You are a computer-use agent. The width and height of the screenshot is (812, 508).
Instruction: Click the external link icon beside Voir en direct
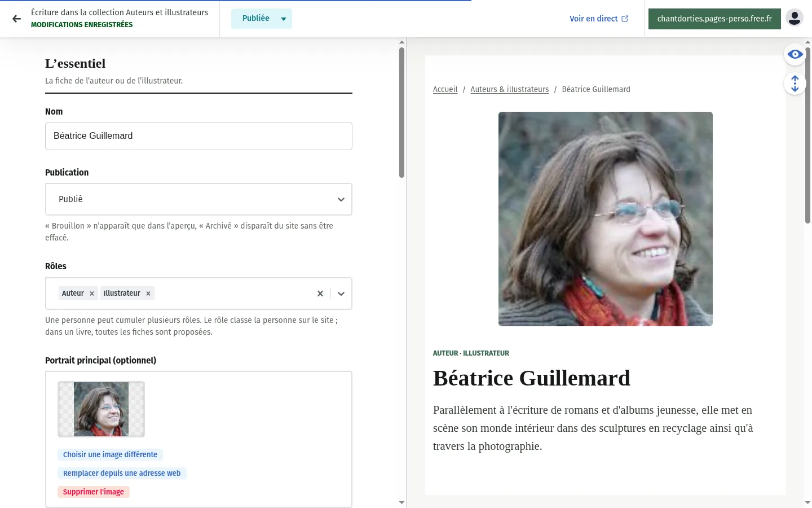[x=625, y=19]
